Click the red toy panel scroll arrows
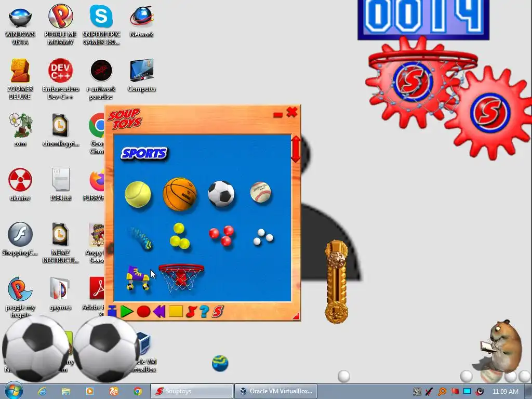Screen dimensions: 532x399 296,149
